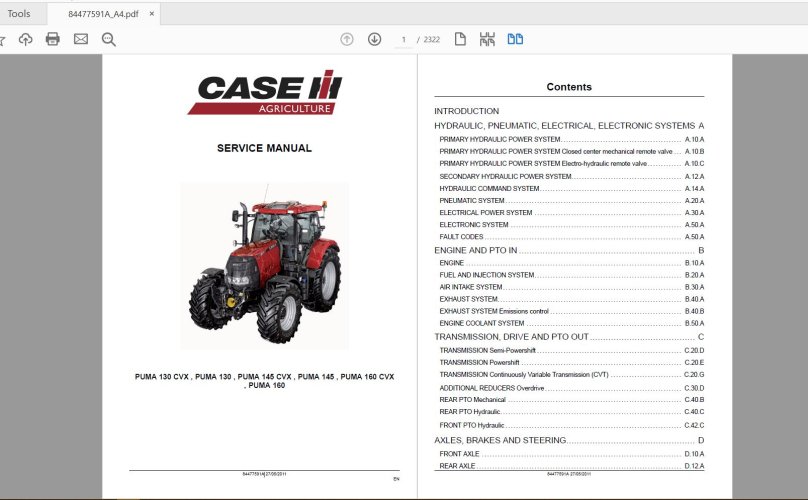The height and width of the screenshot is (500, 808).
Task: Click the find text magnifier icon
Action: pyautogui.click(x=109, y=39)
